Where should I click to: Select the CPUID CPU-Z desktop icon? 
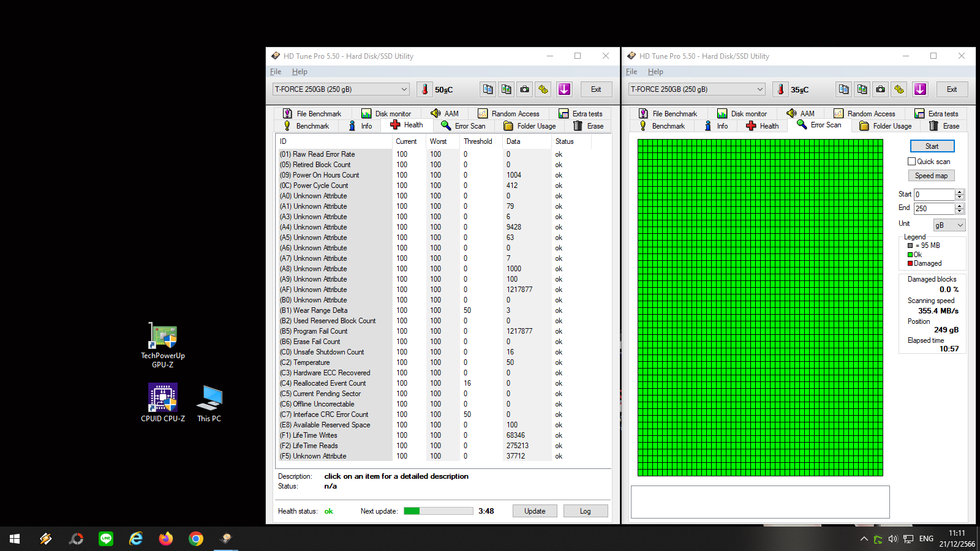coord(163,402)
